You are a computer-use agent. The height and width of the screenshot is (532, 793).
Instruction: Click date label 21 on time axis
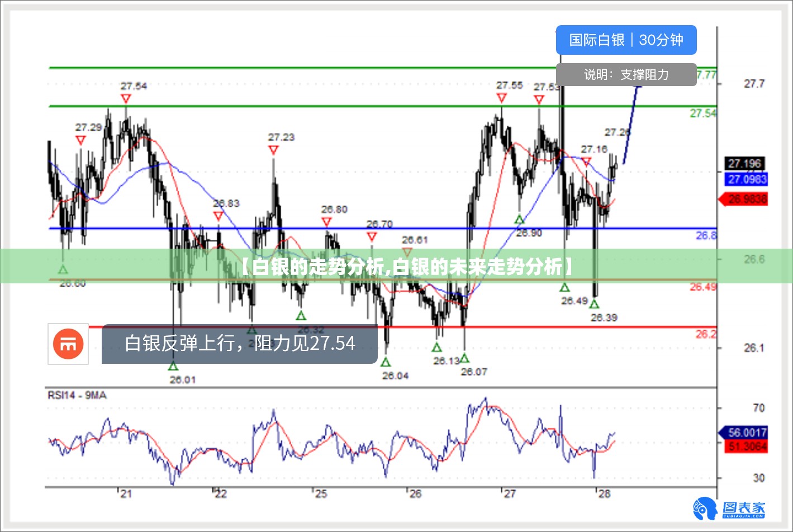pos(126,493)
